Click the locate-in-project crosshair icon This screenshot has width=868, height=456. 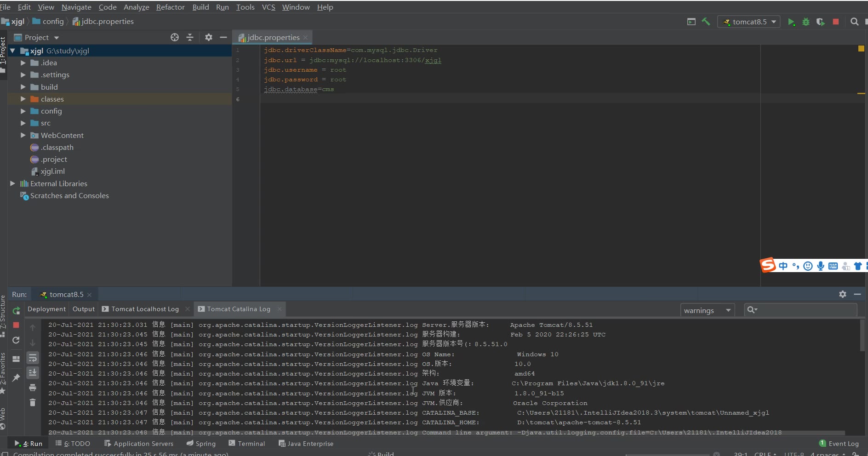pyautogui.click(x=175, y=37)
